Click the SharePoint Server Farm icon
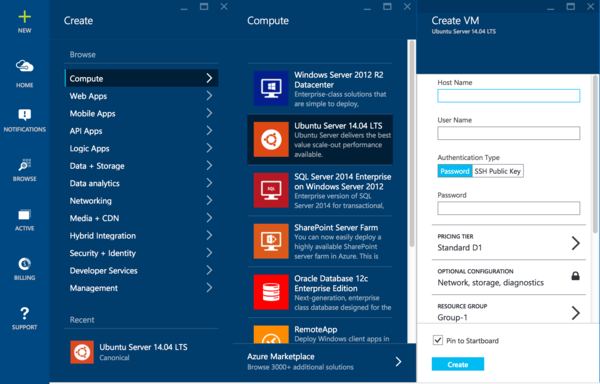Viewport: 600px width, 384px height. coord(271,241)
